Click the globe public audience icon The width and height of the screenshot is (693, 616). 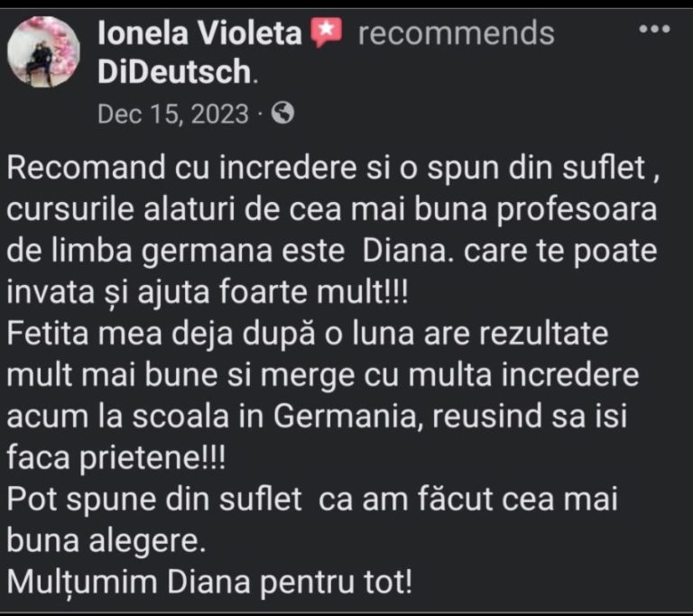pos(282,114)
